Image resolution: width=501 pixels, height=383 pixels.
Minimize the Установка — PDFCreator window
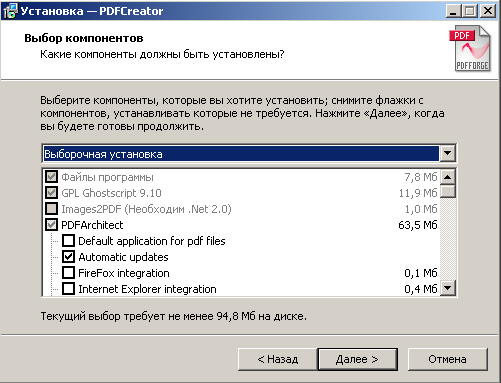(453, 11)
